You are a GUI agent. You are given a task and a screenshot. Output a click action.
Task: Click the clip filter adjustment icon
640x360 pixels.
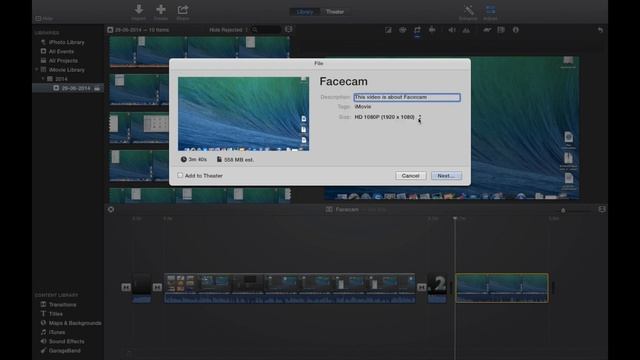coord(501,30)
